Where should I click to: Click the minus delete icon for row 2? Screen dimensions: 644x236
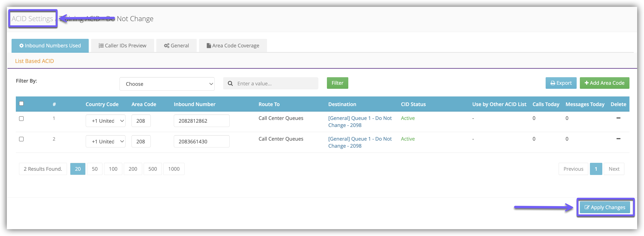click(x=618, y=139)
